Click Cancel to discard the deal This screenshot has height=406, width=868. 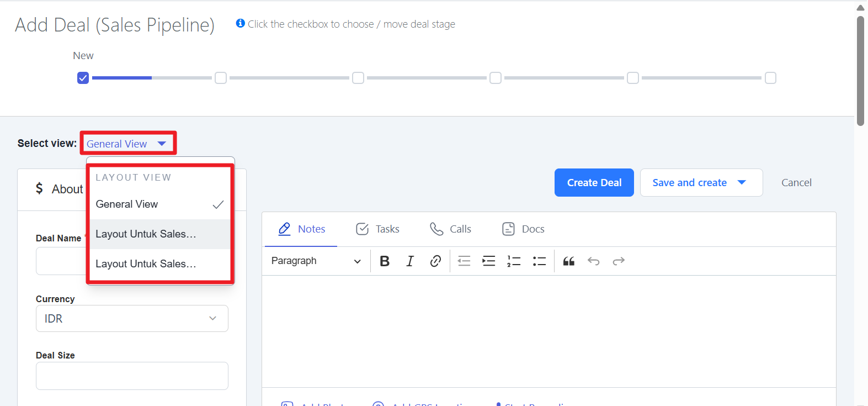coord(796,183)
